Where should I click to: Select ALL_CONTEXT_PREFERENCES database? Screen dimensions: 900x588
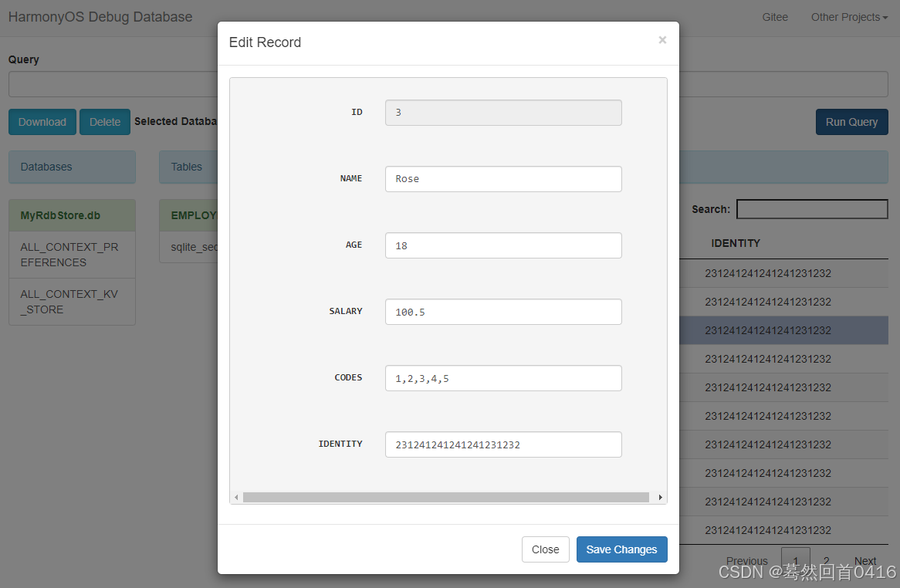coord(73,255)
